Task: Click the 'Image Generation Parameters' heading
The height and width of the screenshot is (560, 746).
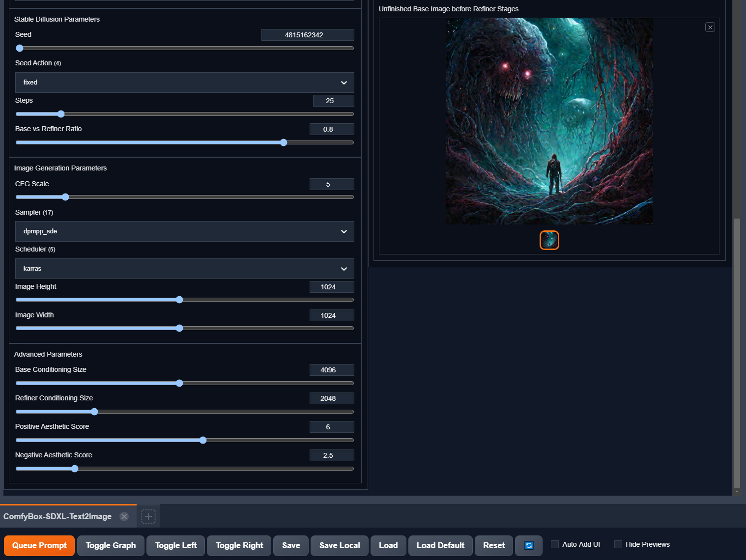Action: click(x=60, y=168)
